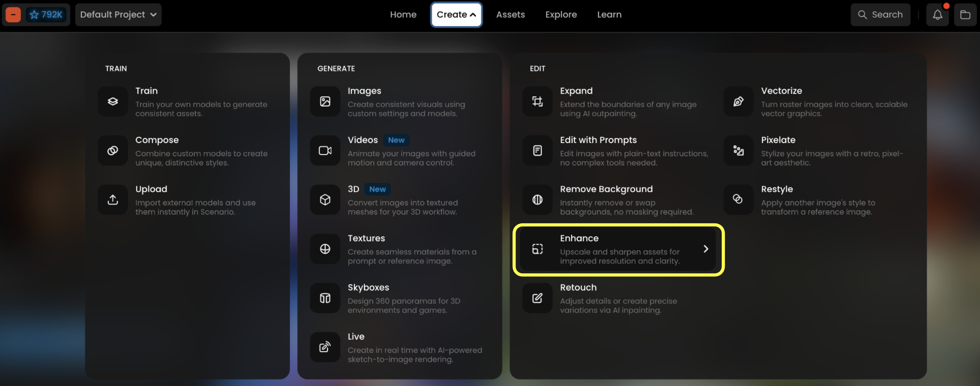This screenshot has width=980, height=386.
Task: Click the New badge beside Videos
Action: coord(396,140)
